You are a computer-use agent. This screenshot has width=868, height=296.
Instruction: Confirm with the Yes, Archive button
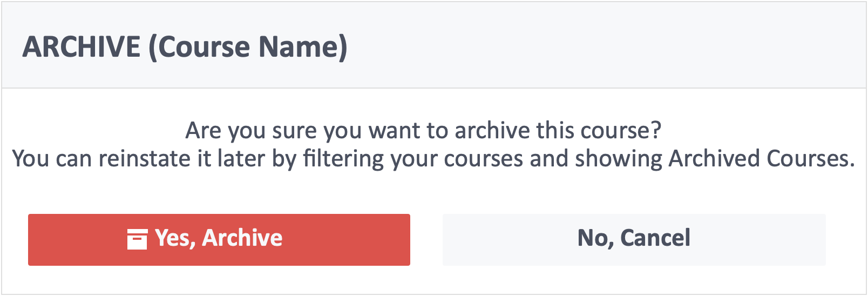[x=219, y=240]
